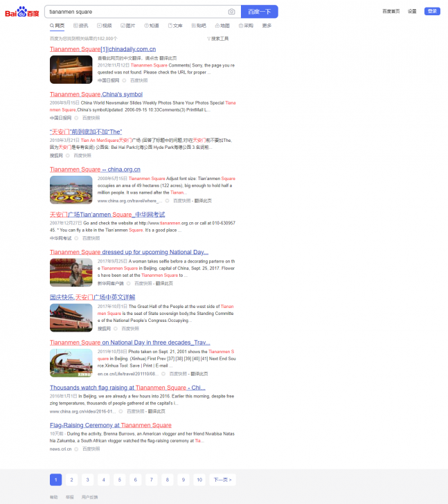
Task: Click circle icon beside www.china.org.cn/travel source
Action: point(167,201)
